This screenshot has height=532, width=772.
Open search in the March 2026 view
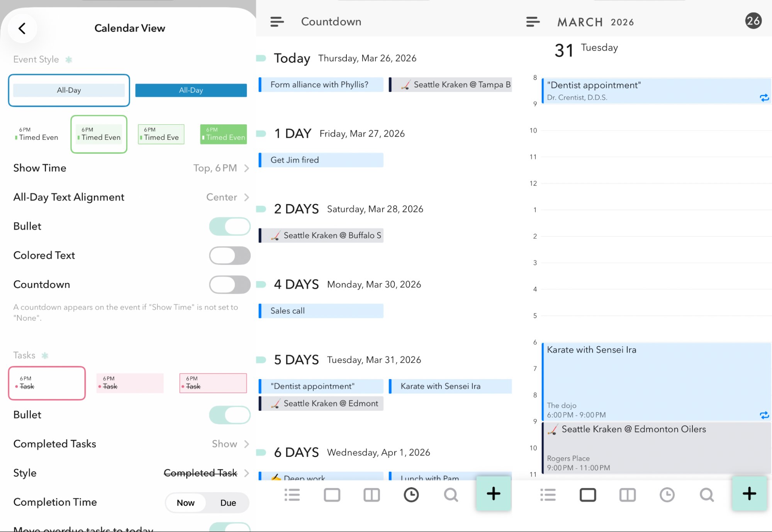(x=707, y=495)
